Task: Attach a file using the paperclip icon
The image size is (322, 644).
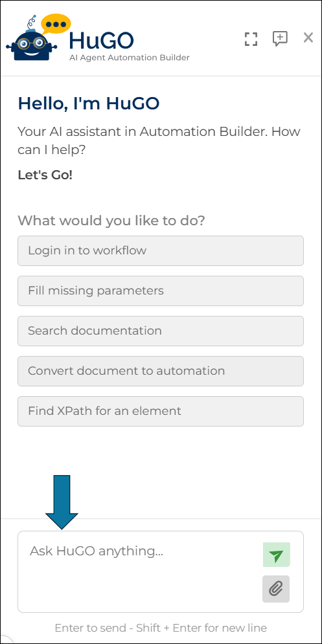Action: click(276, 589)
